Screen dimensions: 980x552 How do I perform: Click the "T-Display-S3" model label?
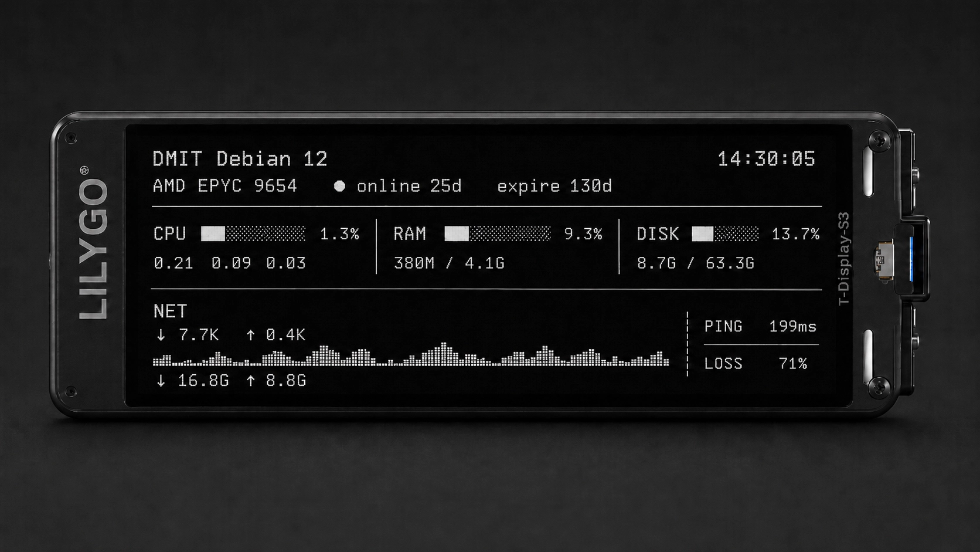[x=843, y=259]
